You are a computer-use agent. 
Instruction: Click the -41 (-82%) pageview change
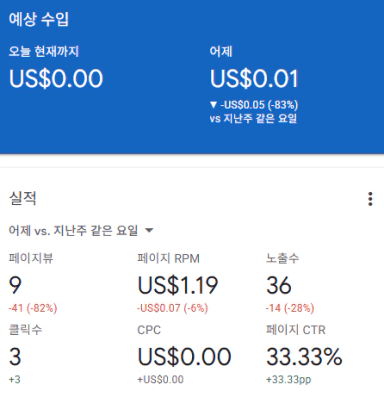33,308
